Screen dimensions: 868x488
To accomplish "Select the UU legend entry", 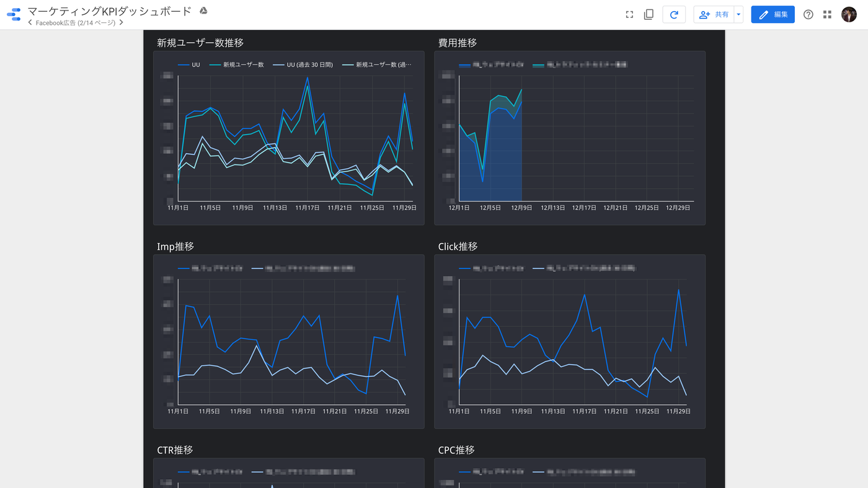I will coord(189,64).
